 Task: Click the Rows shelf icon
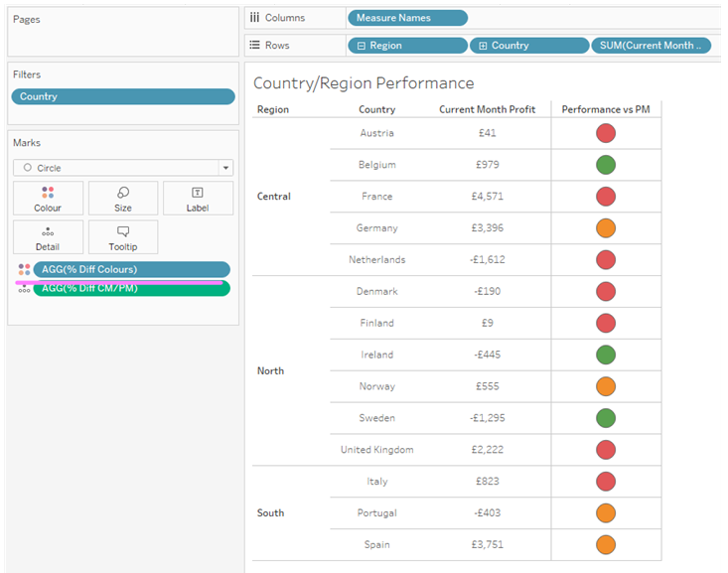tap(254, 45)
